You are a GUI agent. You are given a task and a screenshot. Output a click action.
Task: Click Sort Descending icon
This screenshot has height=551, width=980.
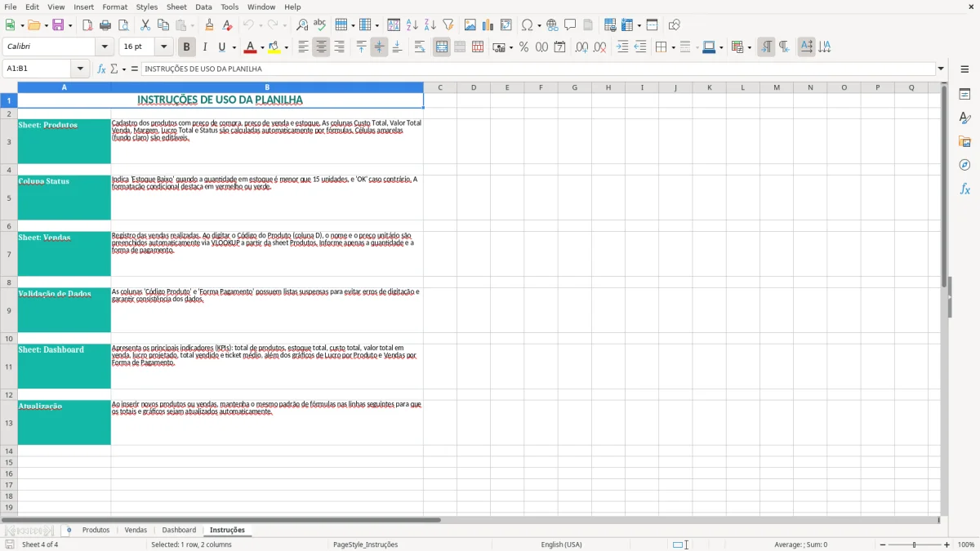(x=430, y=25)
